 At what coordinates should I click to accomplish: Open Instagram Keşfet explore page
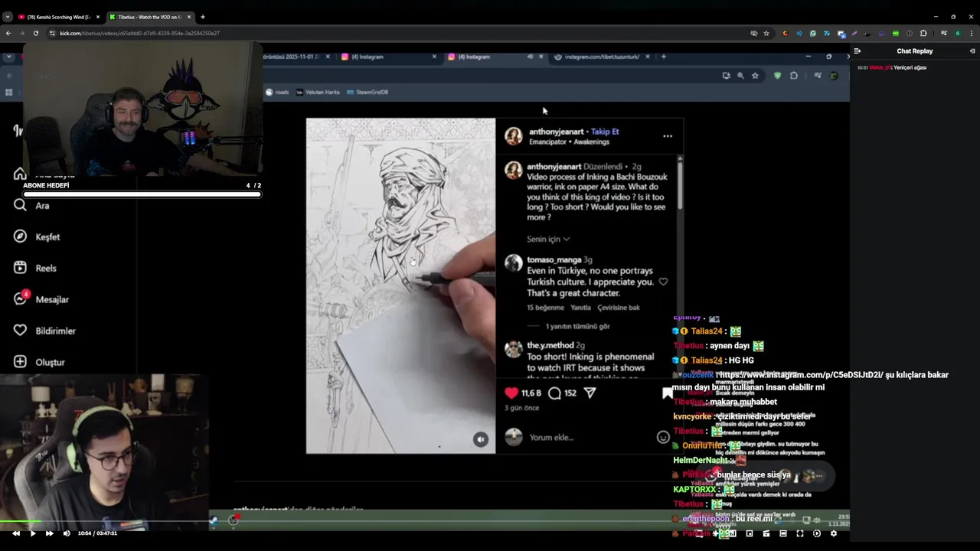pyautogui.click(x=38, y=236)
